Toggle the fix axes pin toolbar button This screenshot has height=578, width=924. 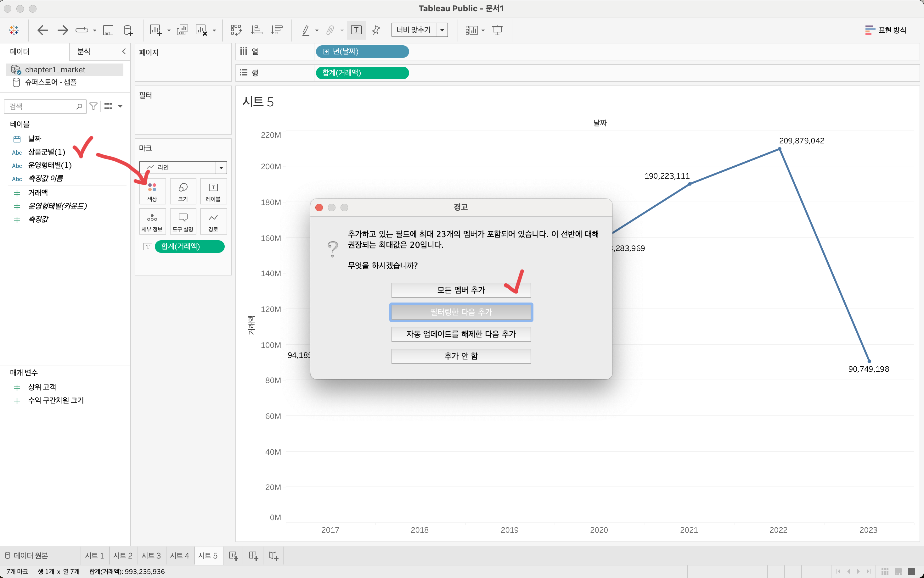376,30
